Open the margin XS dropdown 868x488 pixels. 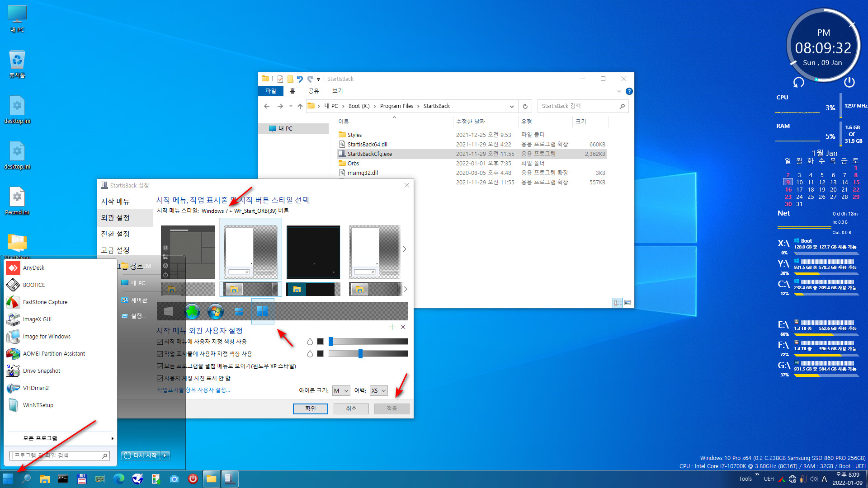[378, 390]
